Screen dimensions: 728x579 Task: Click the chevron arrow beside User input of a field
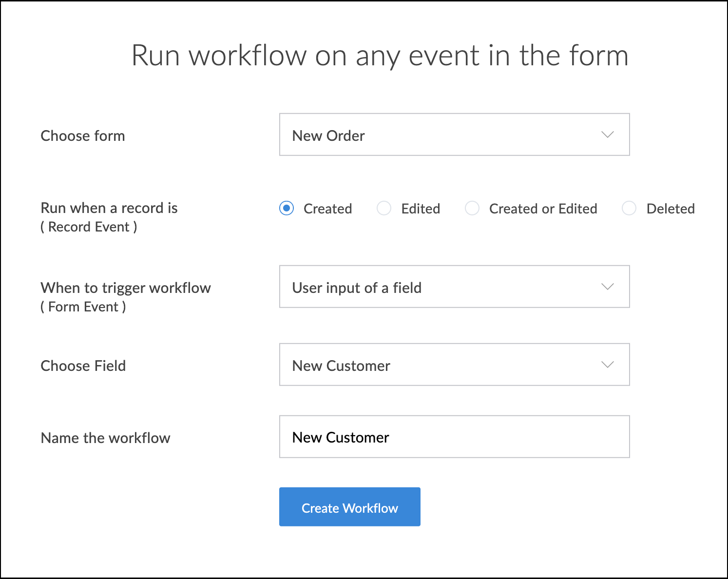pos(607,287)
